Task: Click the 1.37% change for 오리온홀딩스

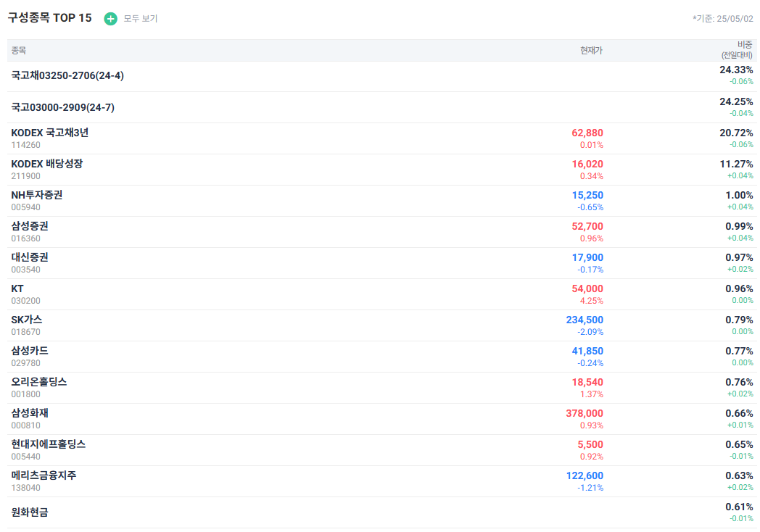Action: (591, 394)
